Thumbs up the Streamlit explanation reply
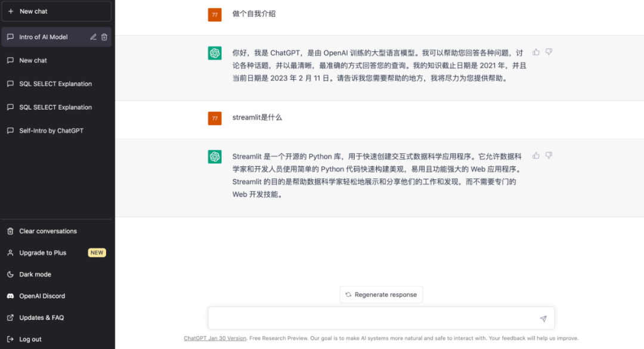 [536, 155]
